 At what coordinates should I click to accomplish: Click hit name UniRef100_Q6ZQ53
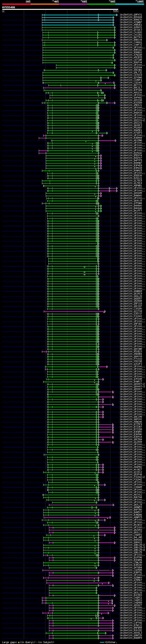(131, 530)
